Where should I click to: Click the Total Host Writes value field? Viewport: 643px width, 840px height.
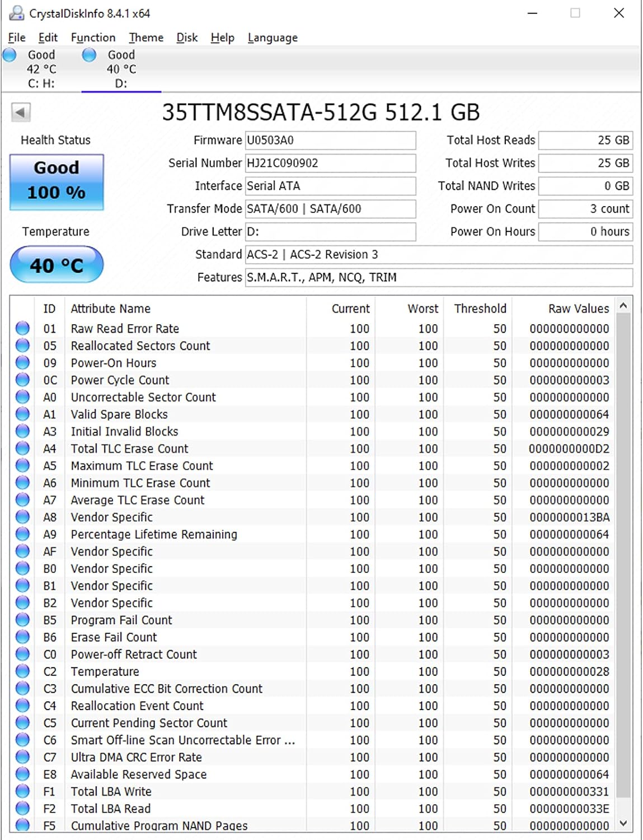585,163
